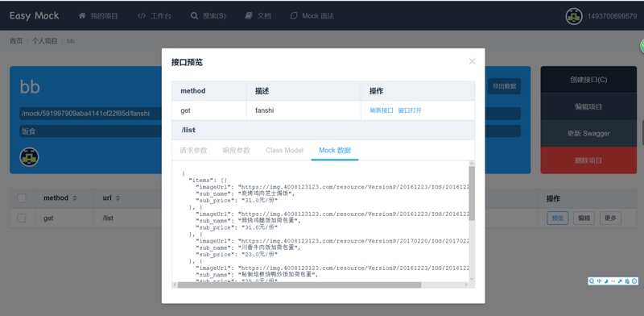Switch to the 响应参数 tab
The height and width of the screenshot is (316, 644).
(x=237, y=150)
